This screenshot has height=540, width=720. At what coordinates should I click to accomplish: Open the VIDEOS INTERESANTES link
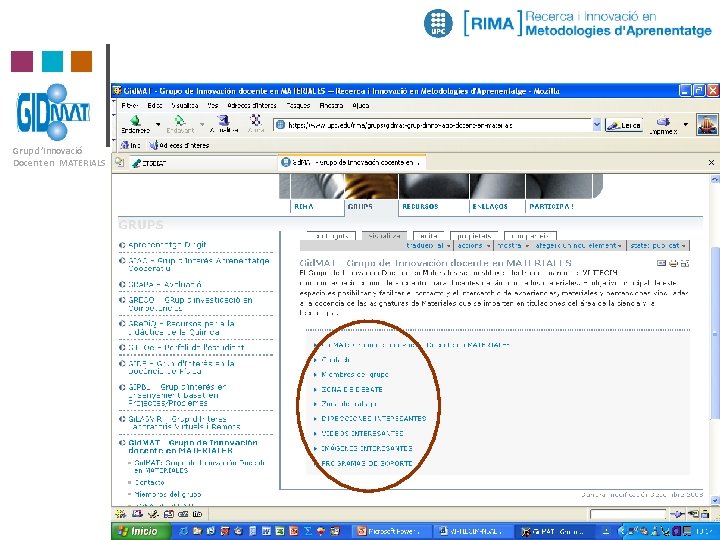pos(362,433)
